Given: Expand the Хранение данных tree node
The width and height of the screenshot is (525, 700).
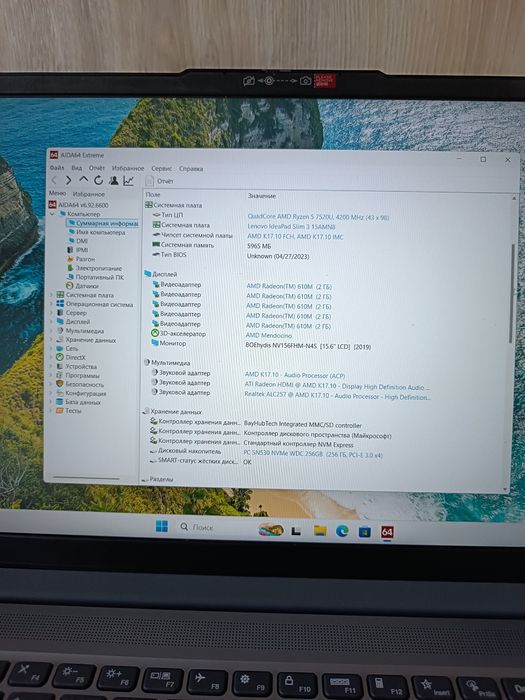Looking at the screenshot, I should tap(51, 340).
